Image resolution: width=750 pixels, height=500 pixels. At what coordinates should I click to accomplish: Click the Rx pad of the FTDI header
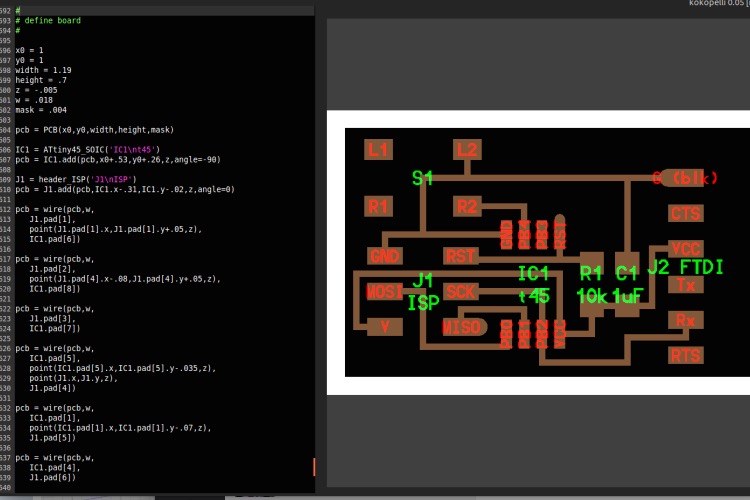[x=685, y=320]
